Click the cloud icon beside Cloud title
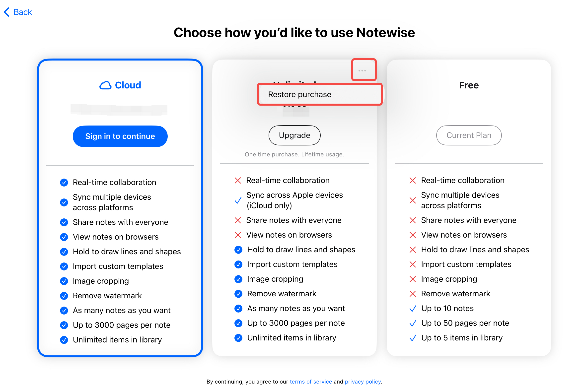Viewport: 584px width, 392px height. pos(105,85)
